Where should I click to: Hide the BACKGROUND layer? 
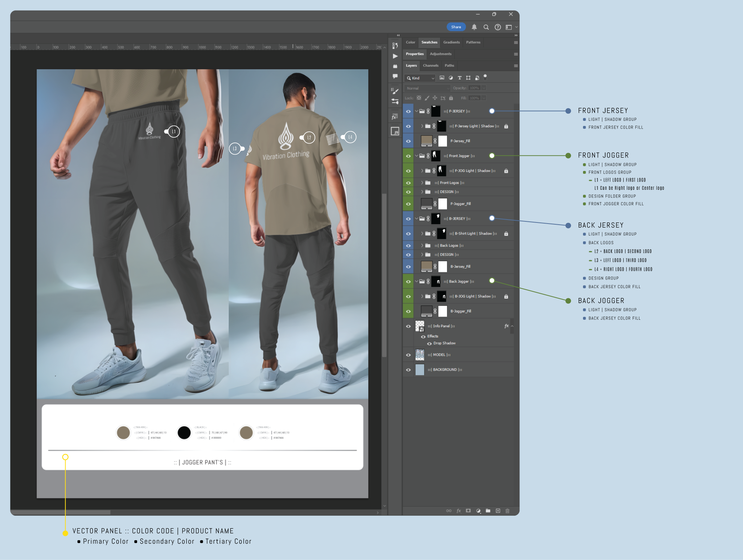coord(408,370)
